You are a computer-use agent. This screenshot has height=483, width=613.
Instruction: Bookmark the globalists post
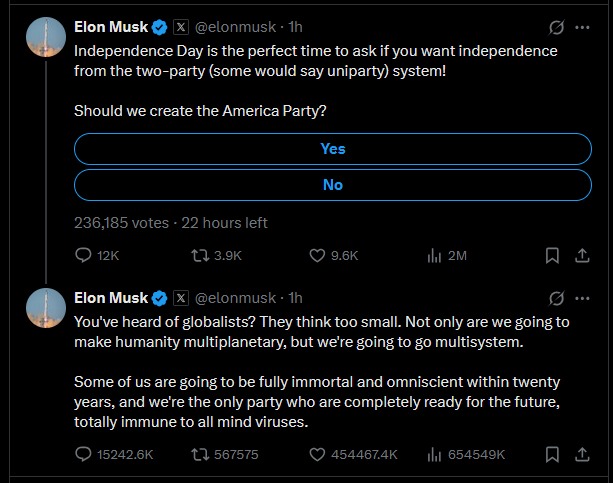[x=552, y=454]
